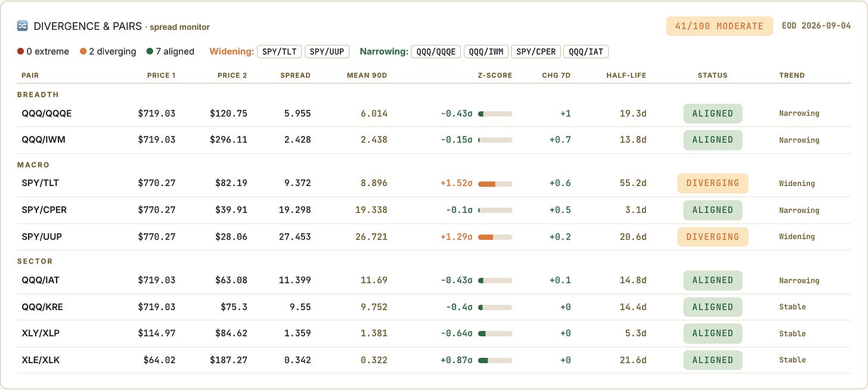
Task: Select the QQQ/QQQE narrowing chip
Action: [x=436, y=51]
